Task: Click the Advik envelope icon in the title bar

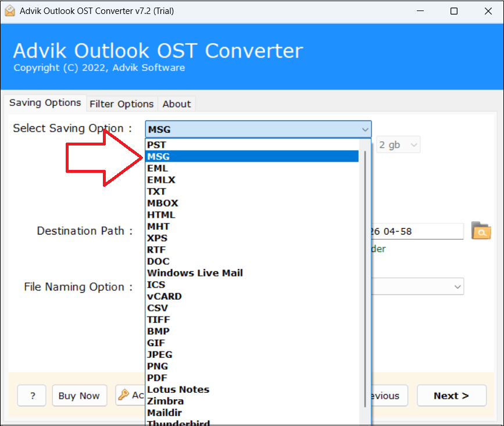Action: coord(10,11)
